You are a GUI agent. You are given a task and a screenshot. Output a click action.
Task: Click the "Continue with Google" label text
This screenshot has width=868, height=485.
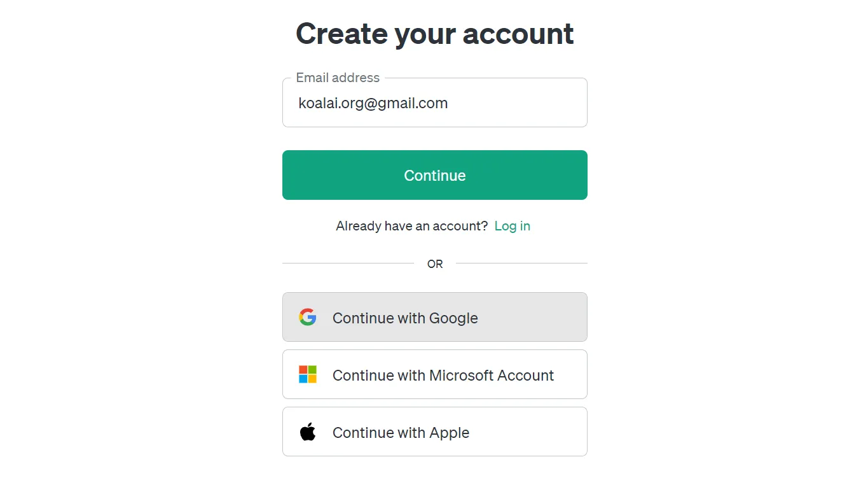click(x=405, y=318)
